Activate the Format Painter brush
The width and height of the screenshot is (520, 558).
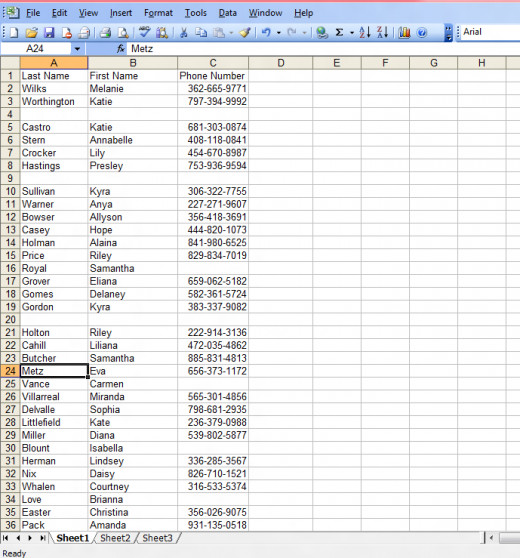(x=245, y=33)
